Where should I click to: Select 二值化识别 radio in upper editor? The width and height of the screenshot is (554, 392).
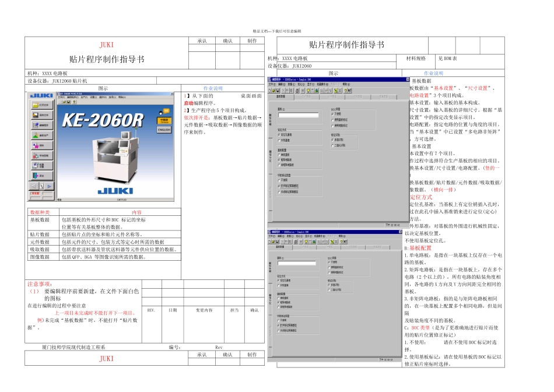pyautogui.click(x=338, y=146)
